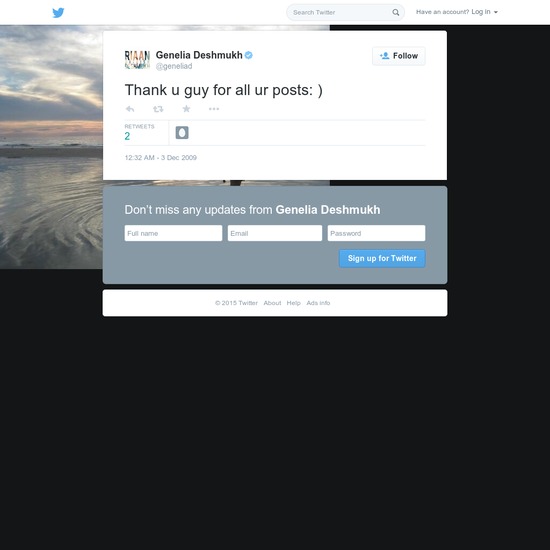
Task: Open Genelia Deshmukh's profile avatar
Action: pos(138,59)
